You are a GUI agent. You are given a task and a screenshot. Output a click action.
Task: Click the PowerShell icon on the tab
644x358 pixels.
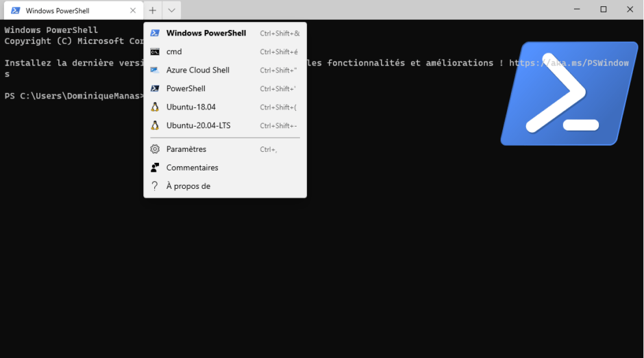15,10
